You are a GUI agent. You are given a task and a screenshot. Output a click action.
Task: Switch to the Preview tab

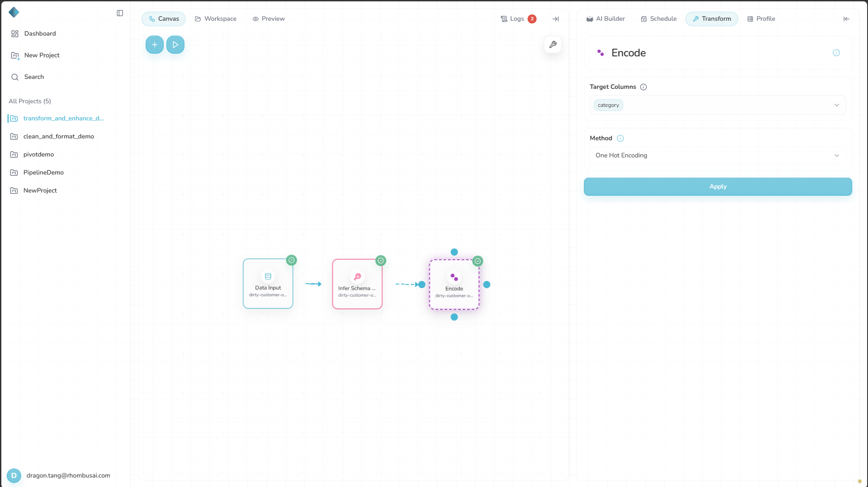click(269, 19)
